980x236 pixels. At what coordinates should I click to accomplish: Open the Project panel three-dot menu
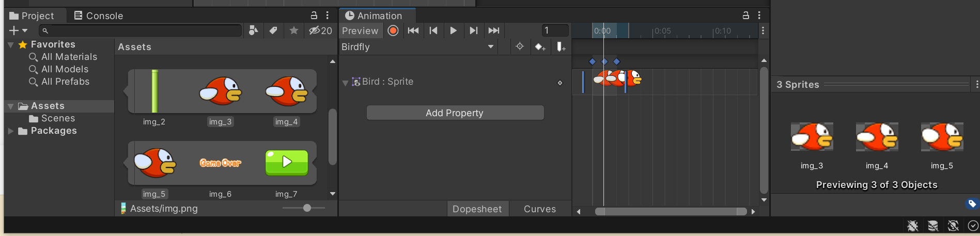pyautogui.click(x=328, y=15)
